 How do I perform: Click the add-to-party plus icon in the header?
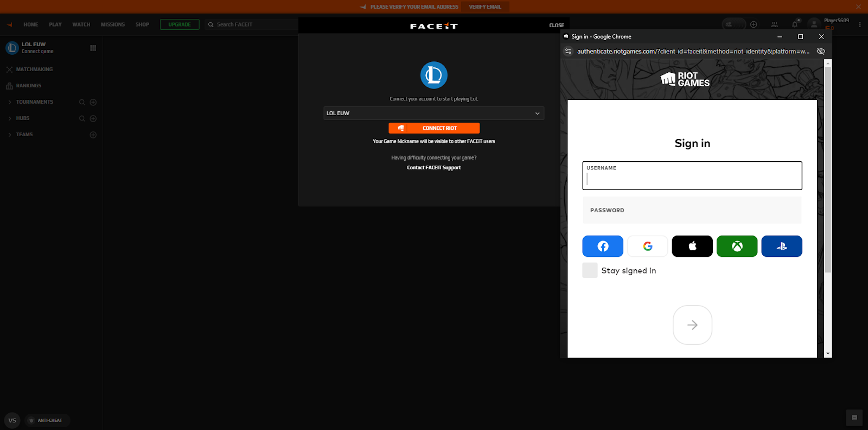[x=754, y=24]
